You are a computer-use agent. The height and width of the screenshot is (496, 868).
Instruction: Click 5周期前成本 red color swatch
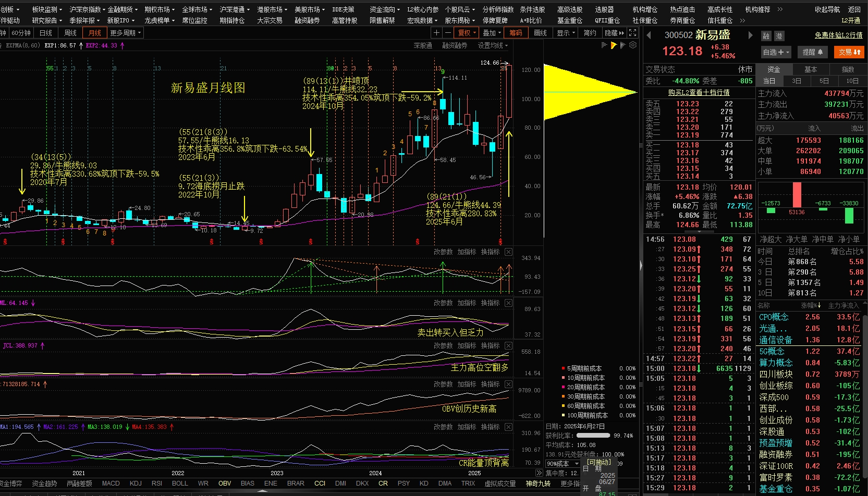point(563,368)
